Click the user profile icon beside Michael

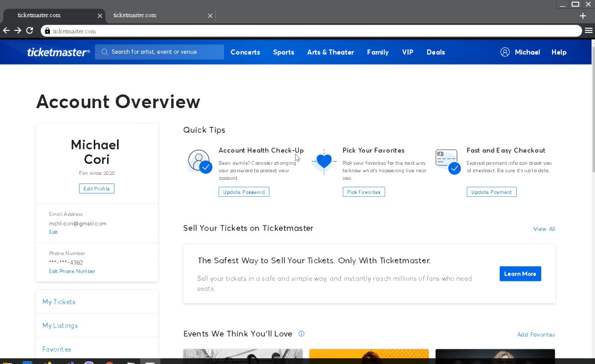pyautogui.click(x=505, y=52)
